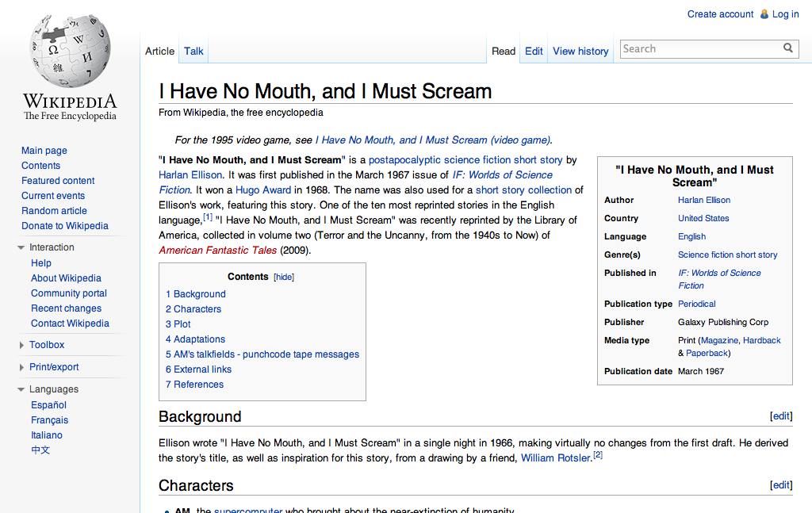This screenshot has height=513, width=812.
Task: Collapse the Languages sidebar section
Action: pyautogui.click(x=21, y=389)
